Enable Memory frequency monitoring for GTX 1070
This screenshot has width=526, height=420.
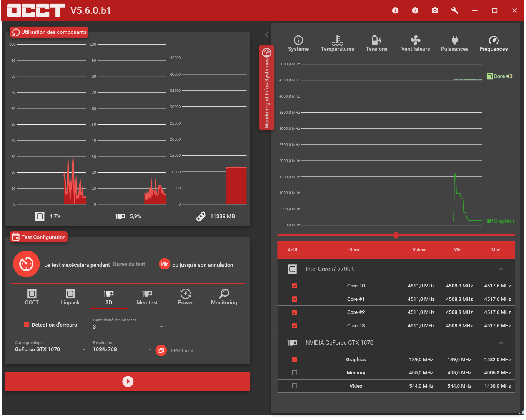(295, 372)
